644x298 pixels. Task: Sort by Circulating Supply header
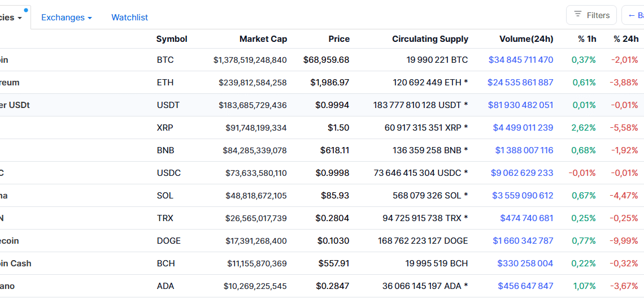pyautogui.click(x=430, y=39)
